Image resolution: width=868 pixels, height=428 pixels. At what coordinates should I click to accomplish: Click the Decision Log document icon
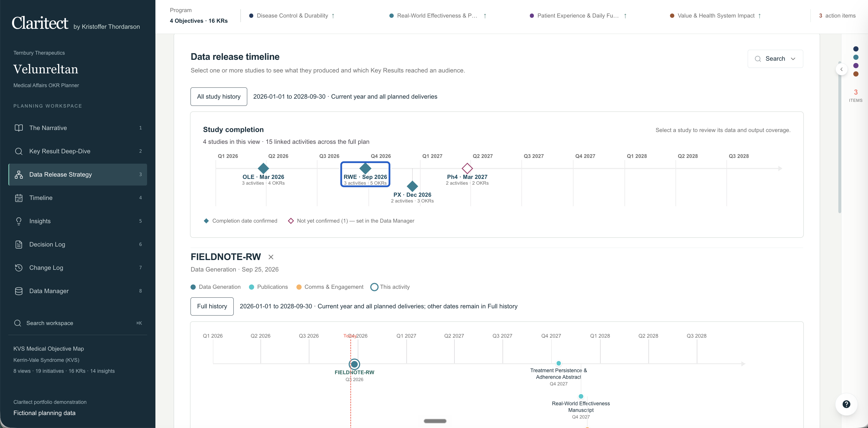coord(19,244)
